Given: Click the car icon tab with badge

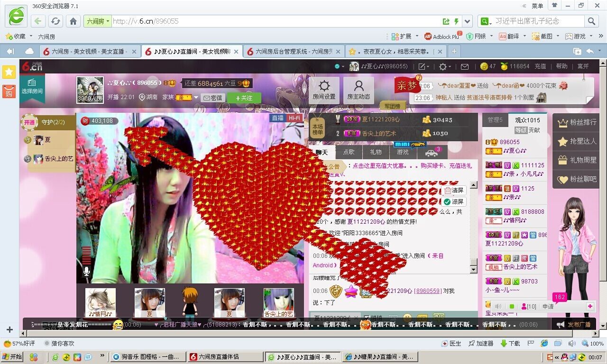Looking at the screenshot, I should [x=432, y=153].
